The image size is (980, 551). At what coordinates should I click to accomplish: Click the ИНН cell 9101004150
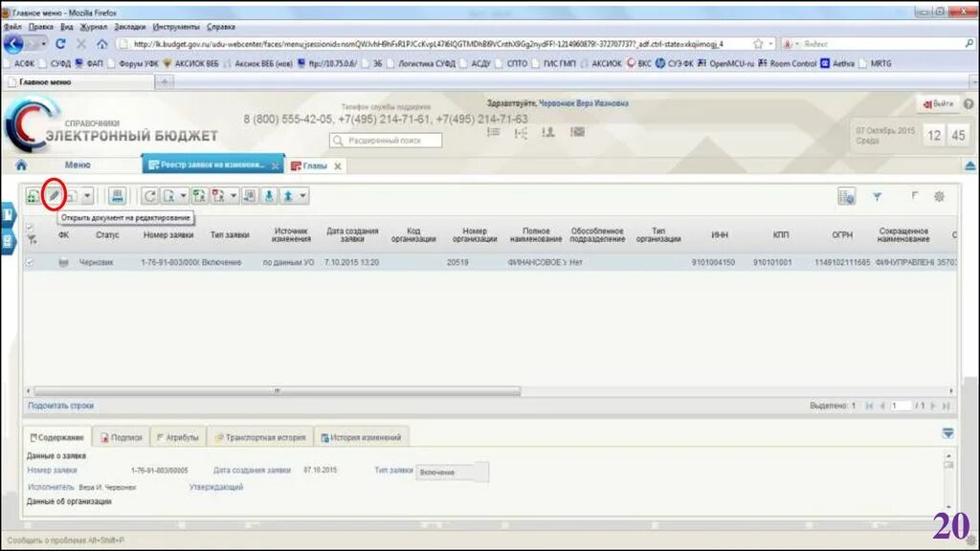(x=713, y=262)
